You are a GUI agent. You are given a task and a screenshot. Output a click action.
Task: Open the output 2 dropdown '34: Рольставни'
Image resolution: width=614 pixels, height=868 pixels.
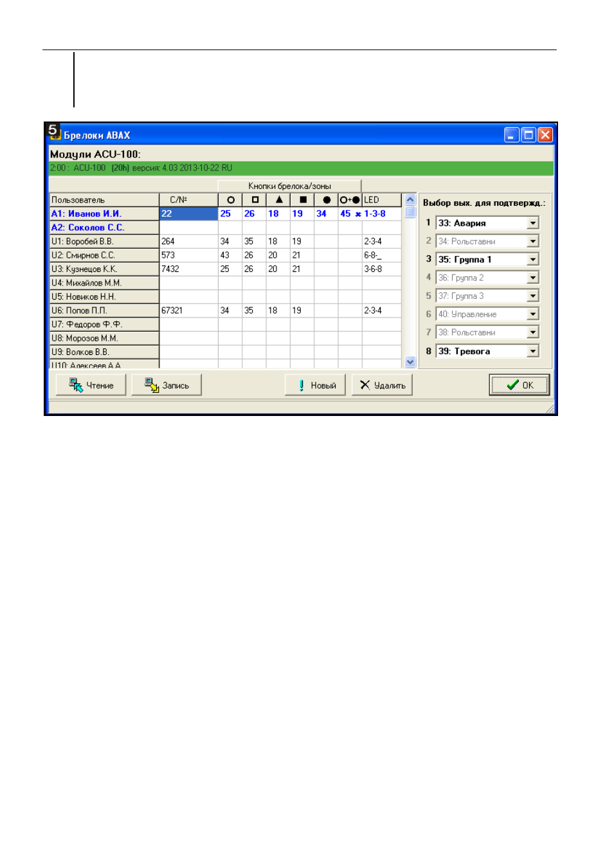(533, 241)
